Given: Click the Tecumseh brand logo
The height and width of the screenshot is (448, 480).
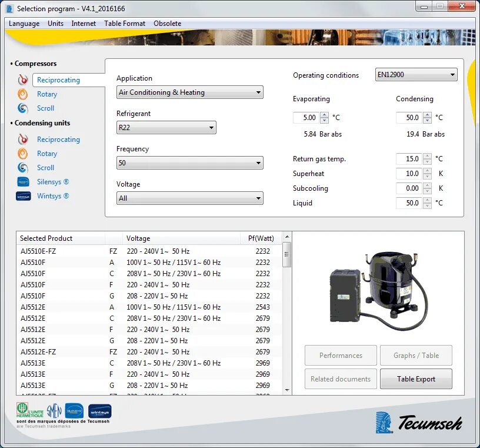Looking at the screenshot, I should 419,423.
